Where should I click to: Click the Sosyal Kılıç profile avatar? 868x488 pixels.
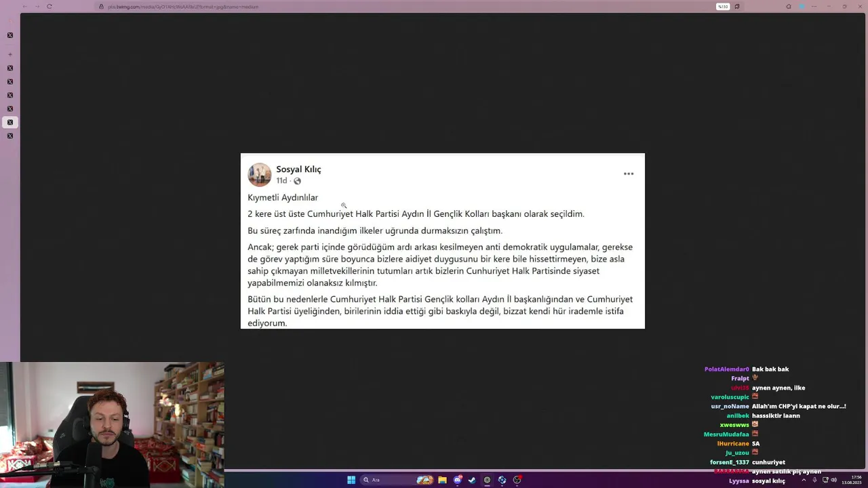click(x=259, y=175)
